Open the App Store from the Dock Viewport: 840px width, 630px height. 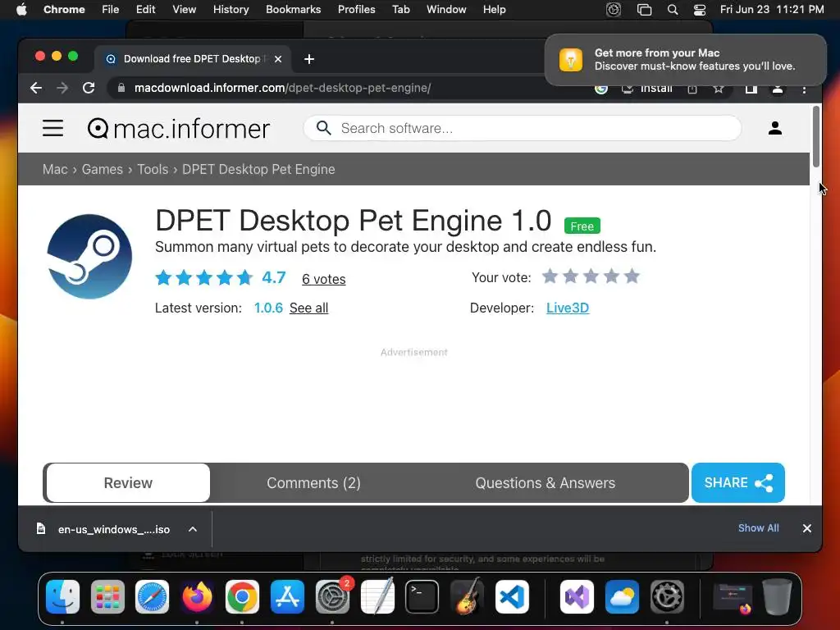[287, 597]
